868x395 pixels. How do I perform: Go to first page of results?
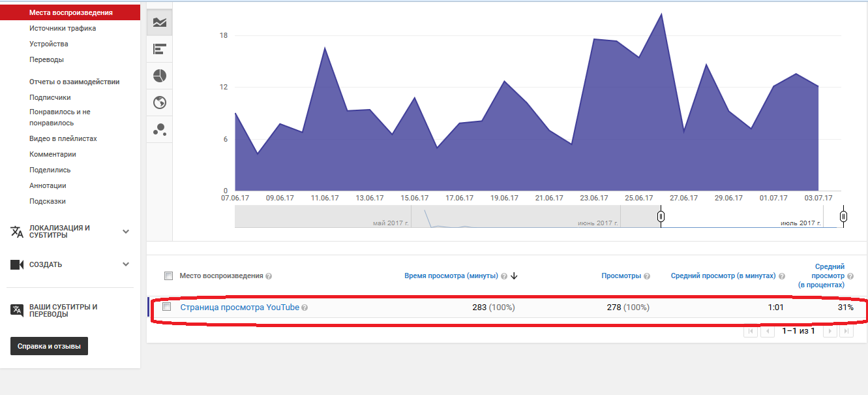pyautogui.click(x=751, y=331)
